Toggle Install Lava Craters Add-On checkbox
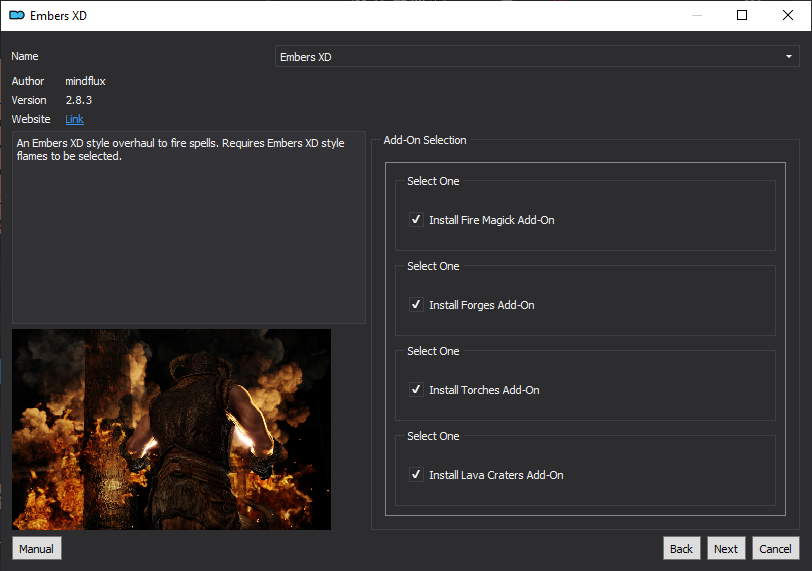The height and width of the screenshot is (571, 812). point(416,474)
